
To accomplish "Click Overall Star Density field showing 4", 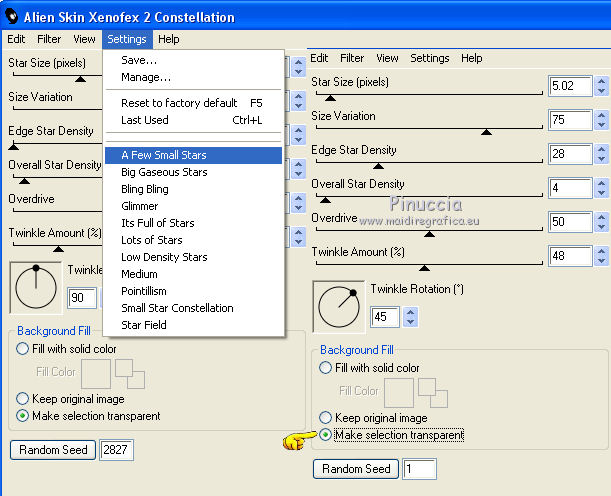I will [570, 188].
